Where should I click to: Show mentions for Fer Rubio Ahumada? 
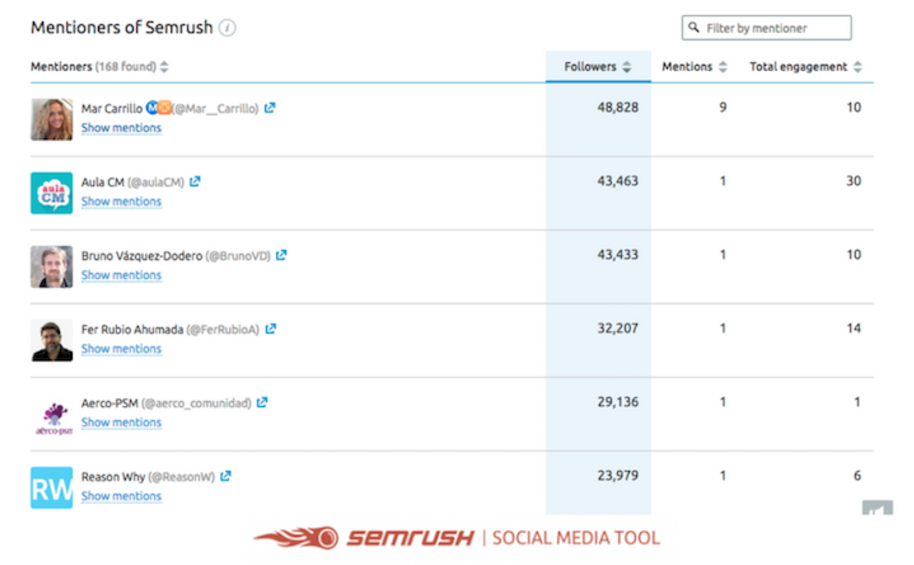[121, 349]
